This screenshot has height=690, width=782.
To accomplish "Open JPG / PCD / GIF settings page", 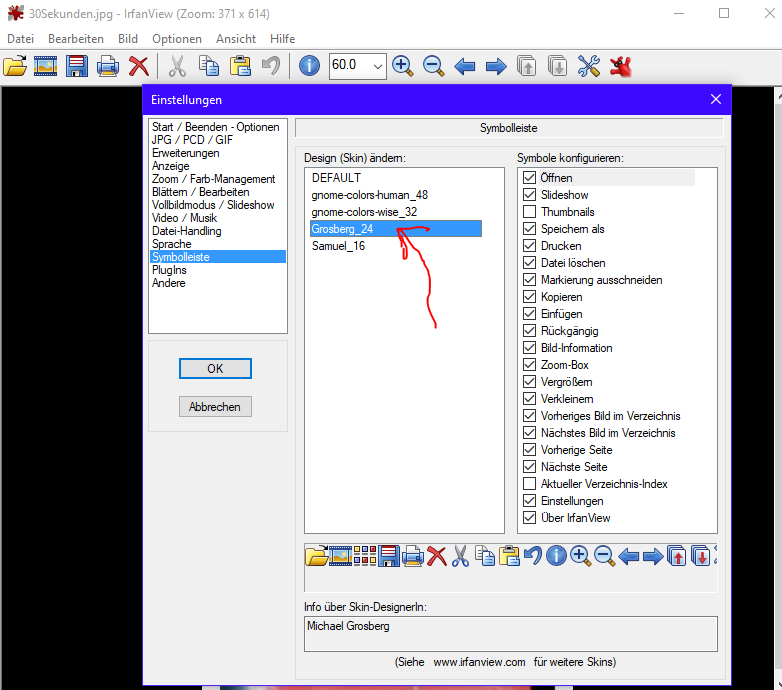I will [193, 140].
